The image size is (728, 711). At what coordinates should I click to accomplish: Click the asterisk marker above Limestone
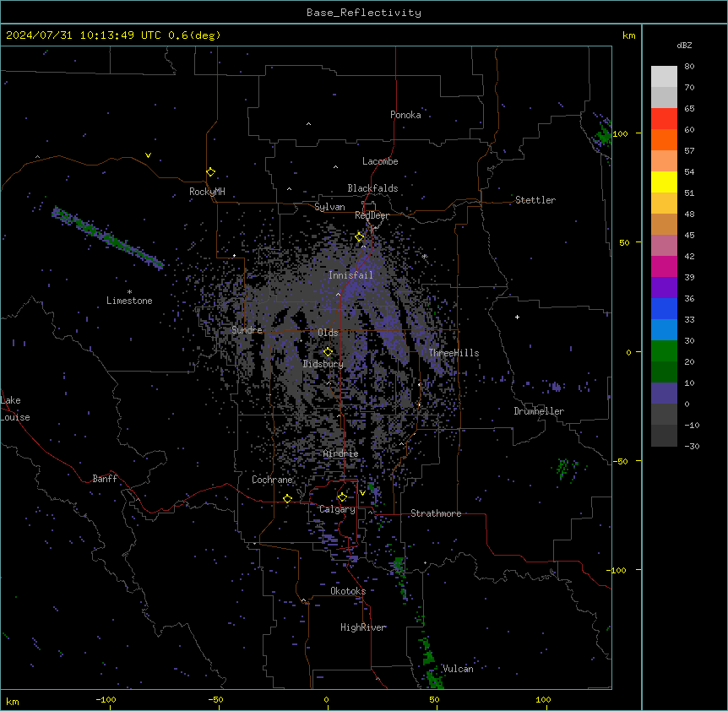pos(129,292)
